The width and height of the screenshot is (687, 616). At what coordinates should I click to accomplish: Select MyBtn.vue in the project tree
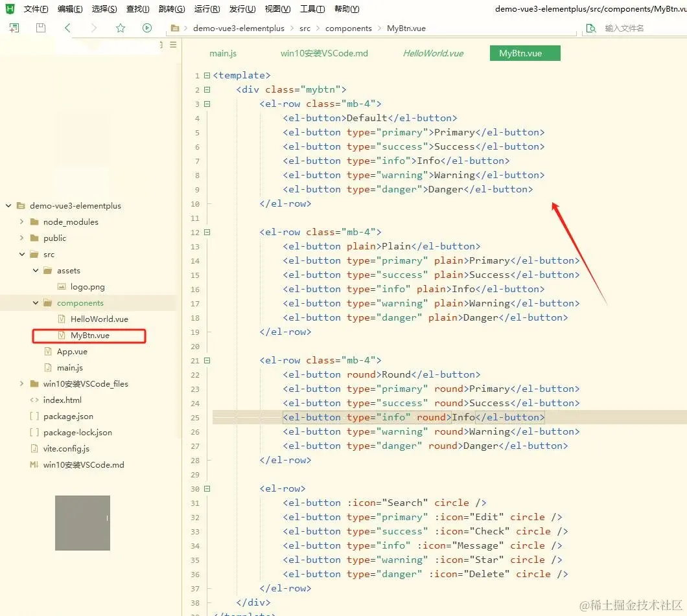click(89, 336)
